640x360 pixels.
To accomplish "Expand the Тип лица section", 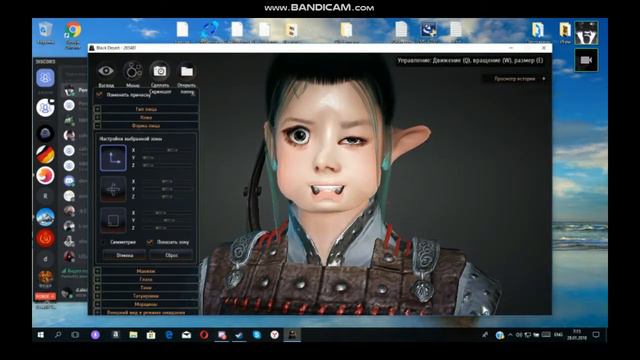I will [x=146, y=109].
